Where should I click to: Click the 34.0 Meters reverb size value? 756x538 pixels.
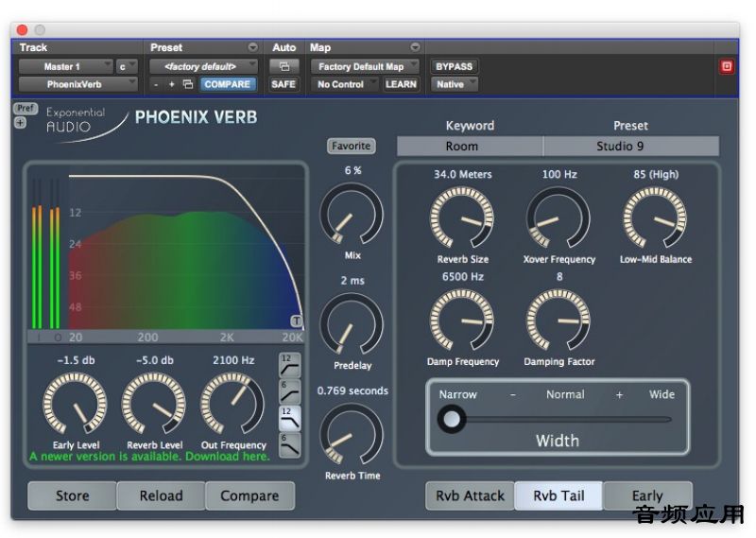462,174
